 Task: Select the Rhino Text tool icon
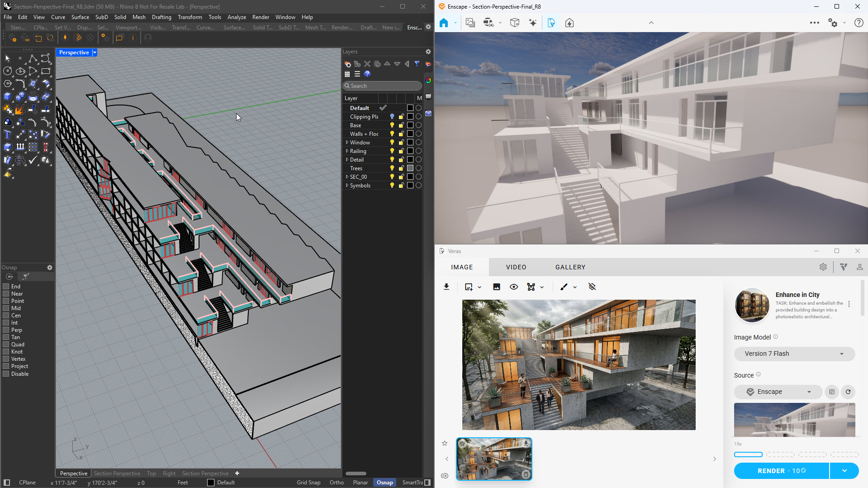point(7,134)
